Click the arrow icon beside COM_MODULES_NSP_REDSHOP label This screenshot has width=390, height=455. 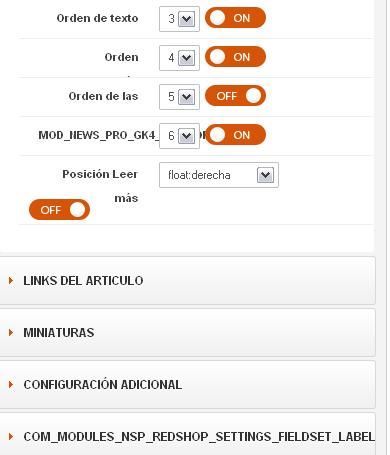click(11, 436)
